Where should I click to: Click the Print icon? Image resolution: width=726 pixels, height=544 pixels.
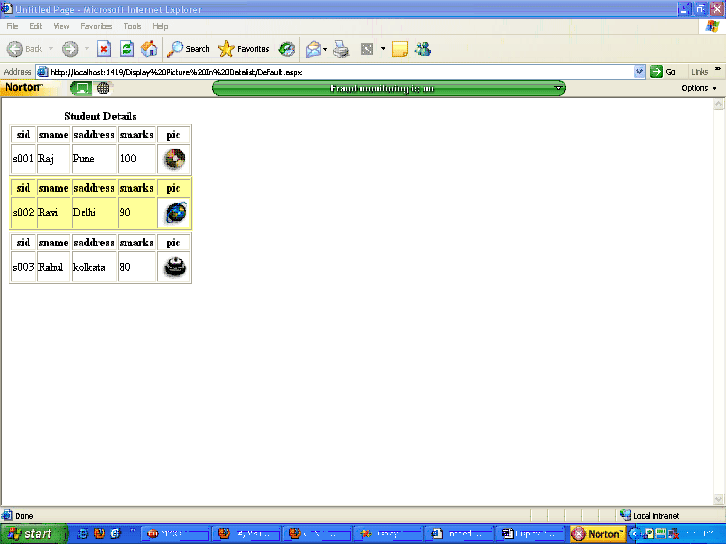(x=341, y=49)
